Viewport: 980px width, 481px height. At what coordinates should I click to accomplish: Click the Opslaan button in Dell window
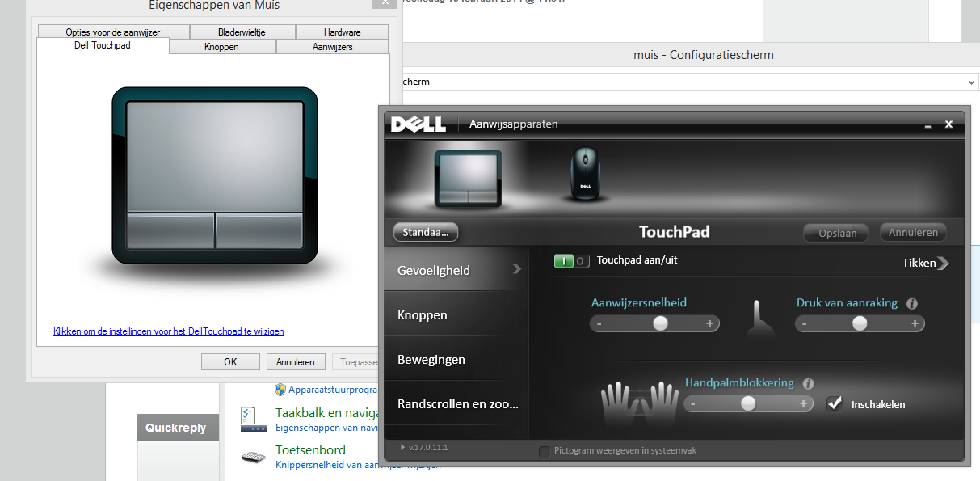[x=836, y=233]
